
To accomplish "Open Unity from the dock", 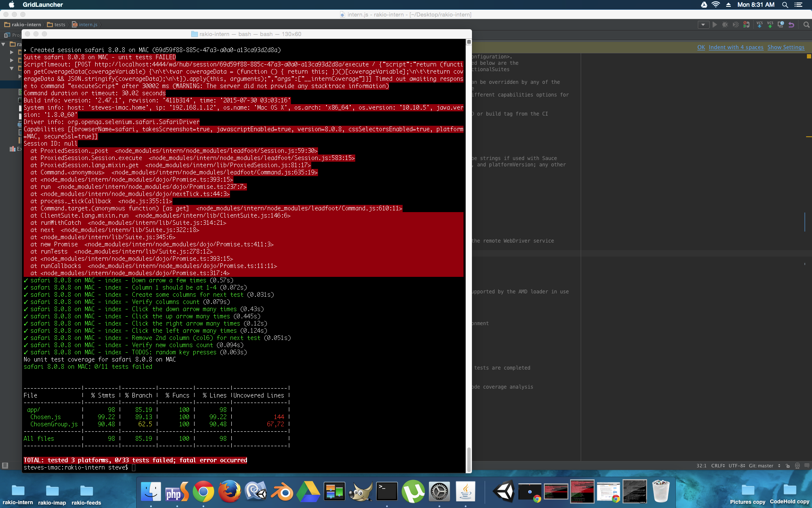I will 504,491.
